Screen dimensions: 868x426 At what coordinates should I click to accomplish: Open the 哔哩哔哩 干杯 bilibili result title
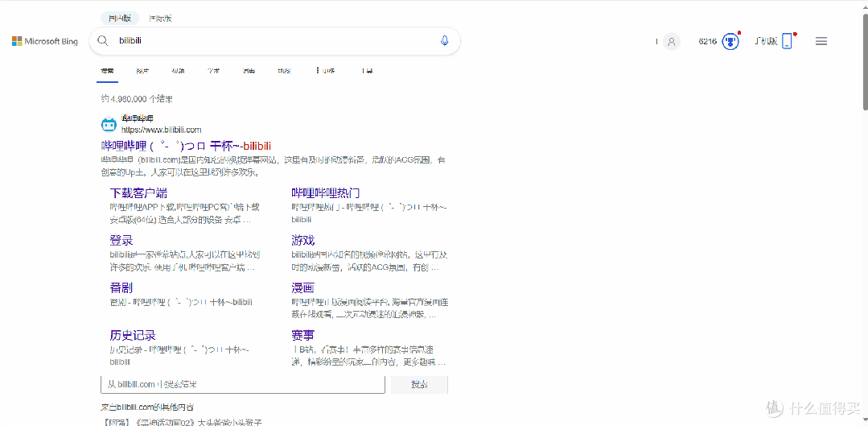coord(186,146)
